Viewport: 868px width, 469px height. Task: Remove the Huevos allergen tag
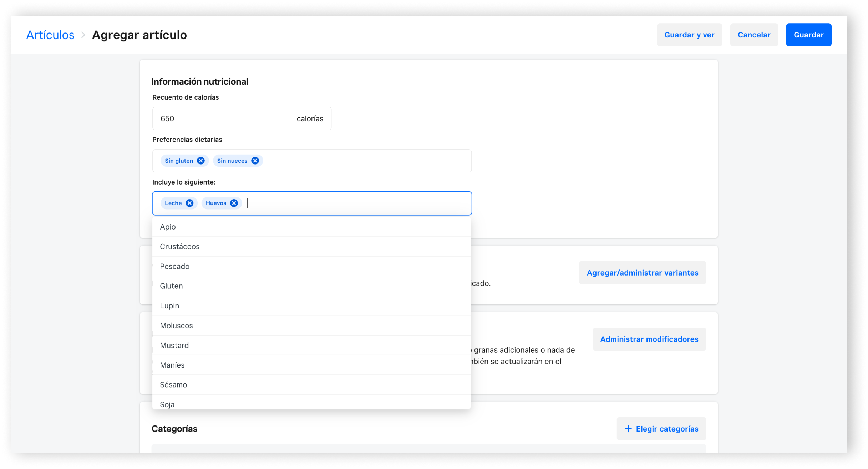[234, 203]
